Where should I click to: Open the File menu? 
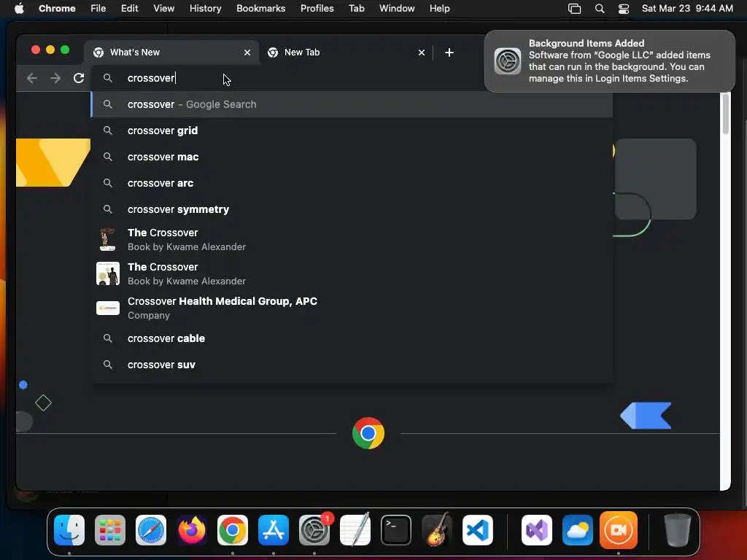pos(98,9)
